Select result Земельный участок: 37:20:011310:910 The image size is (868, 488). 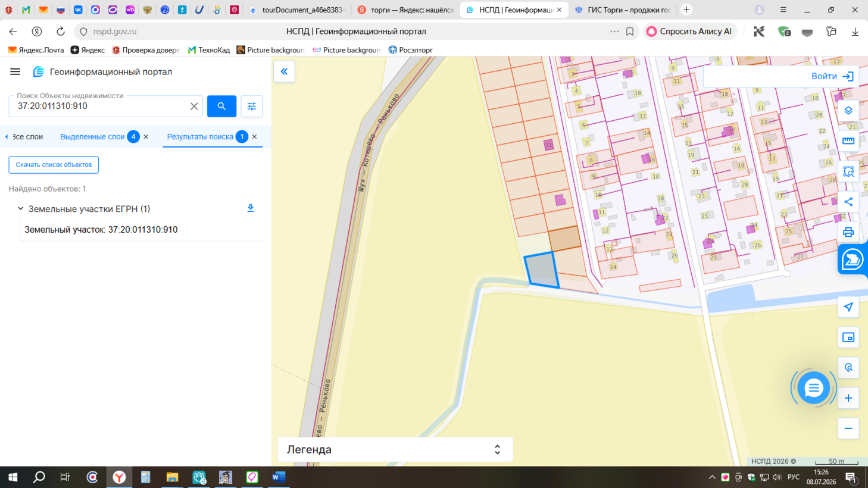pos(101,230)
